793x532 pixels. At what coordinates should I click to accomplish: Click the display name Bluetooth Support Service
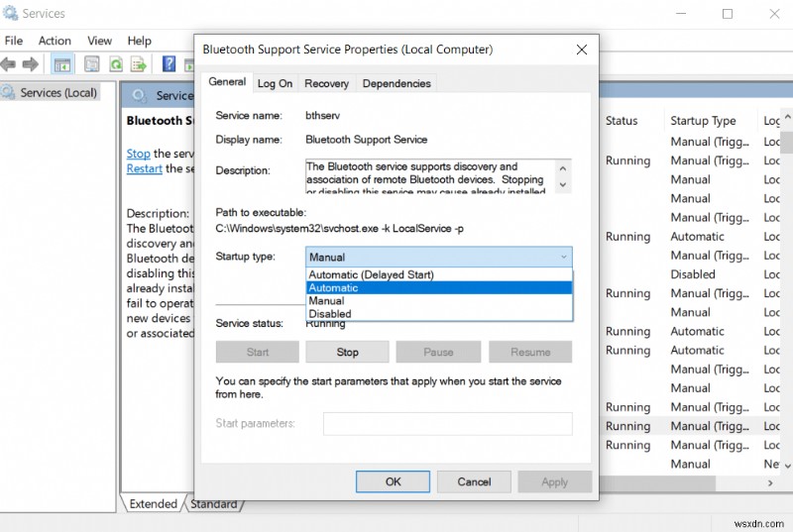click(x=366, y=140)
